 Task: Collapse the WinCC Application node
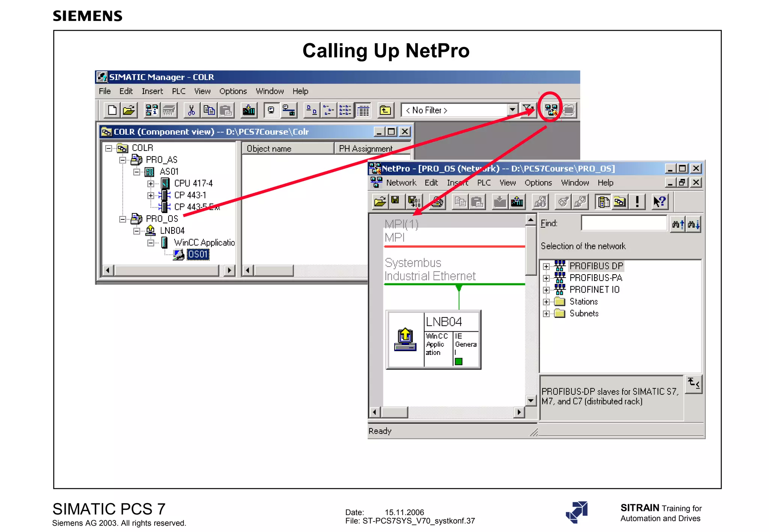151,243
